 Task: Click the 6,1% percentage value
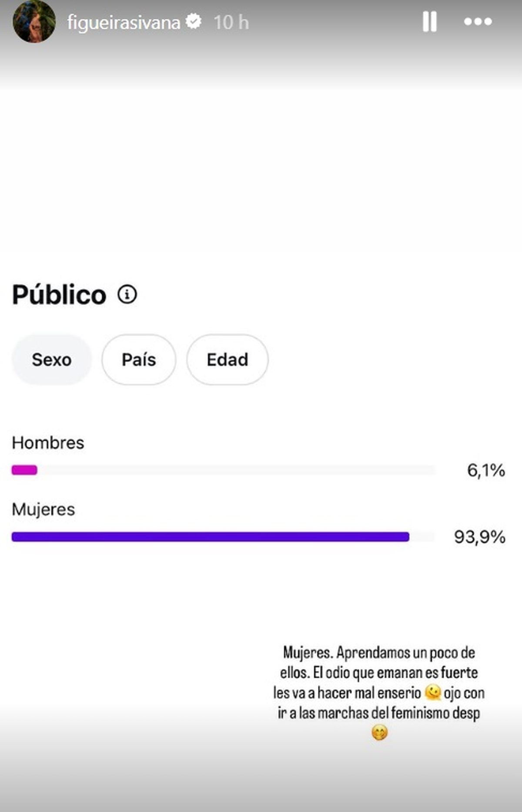[x=486, y=470]
